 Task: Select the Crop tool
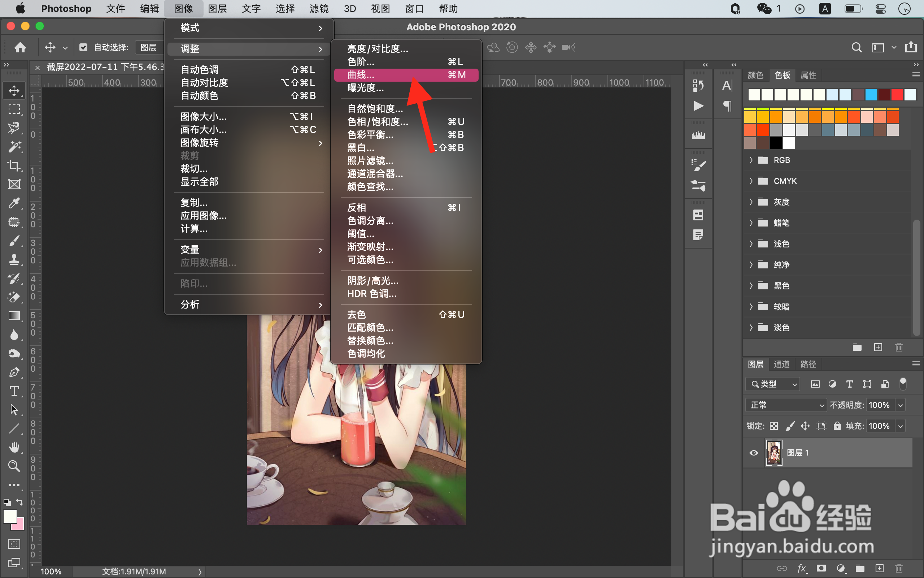point(14,165)
